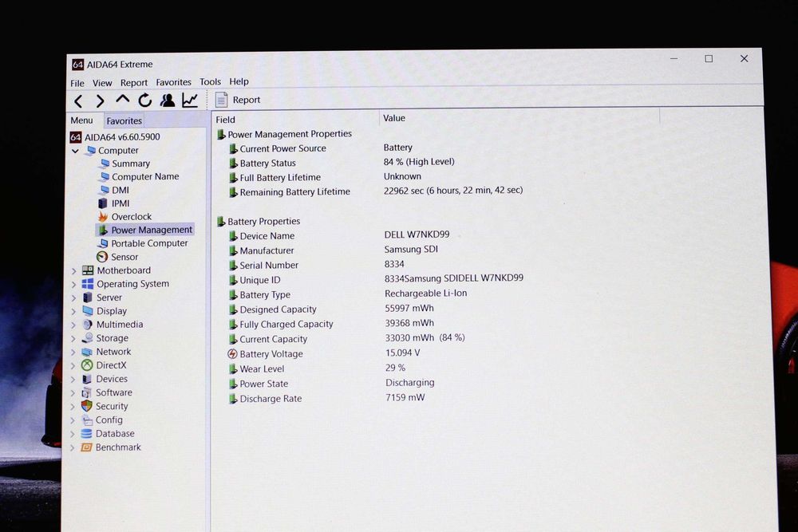Click the Security shield icon
This screenshot has height=532, width=798.
click(x=87, y=406)
